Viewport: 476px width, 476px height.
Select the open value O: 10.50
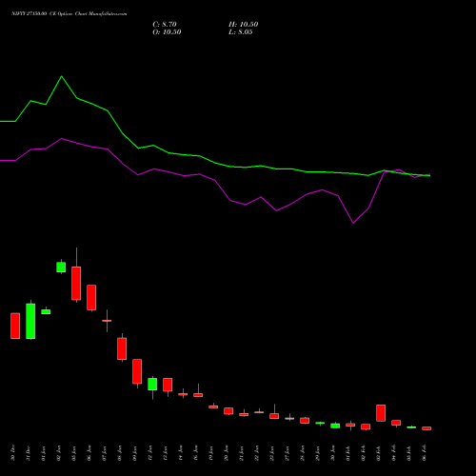pos(167,32)
